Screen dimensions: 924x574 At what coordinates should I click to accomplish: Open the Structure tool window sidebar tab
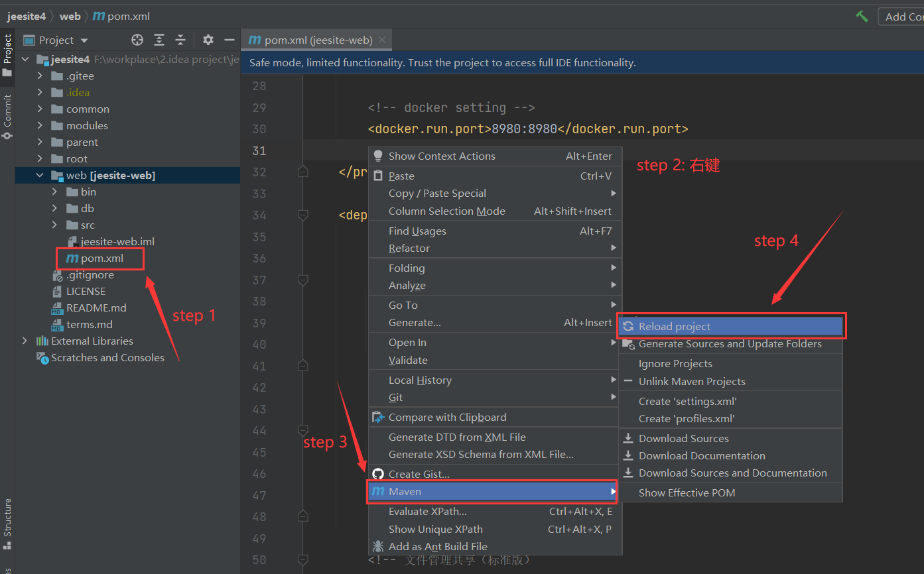[x=7, y=524]
